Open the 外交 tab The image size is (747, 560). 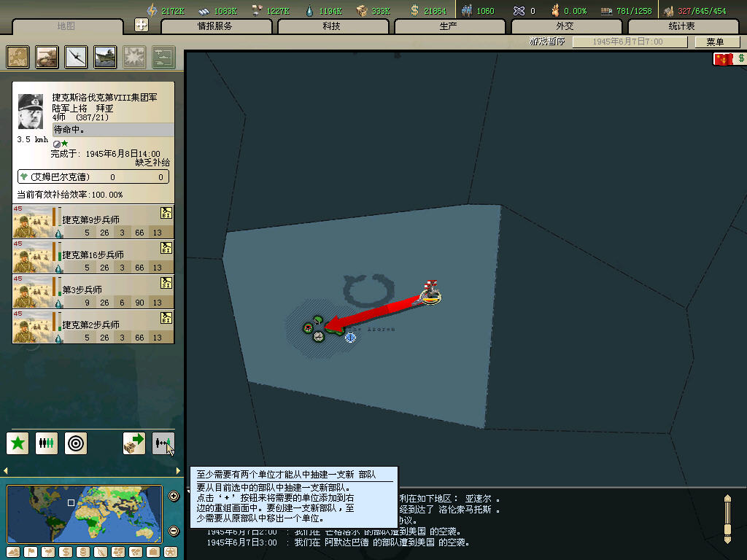(x=565, y=26)
